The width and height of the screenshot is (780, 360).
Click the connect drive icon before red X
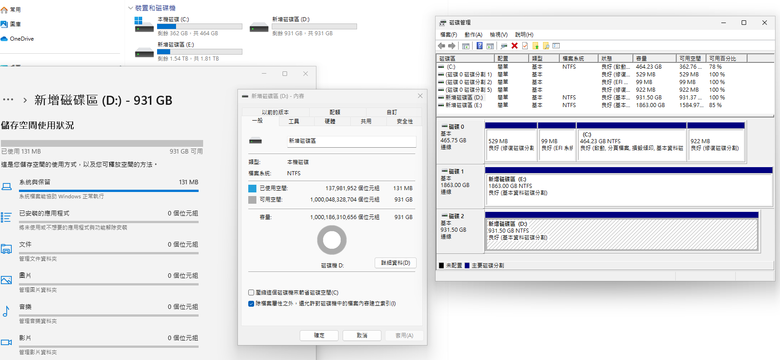point(503,46)
